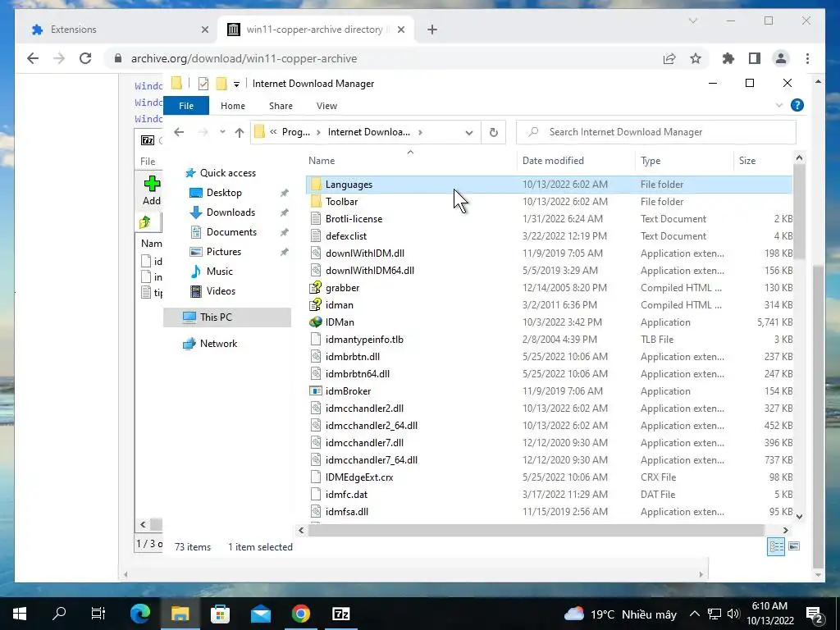
Task: Click the Search Internet Download Manager box
Action: pos(655,132)
